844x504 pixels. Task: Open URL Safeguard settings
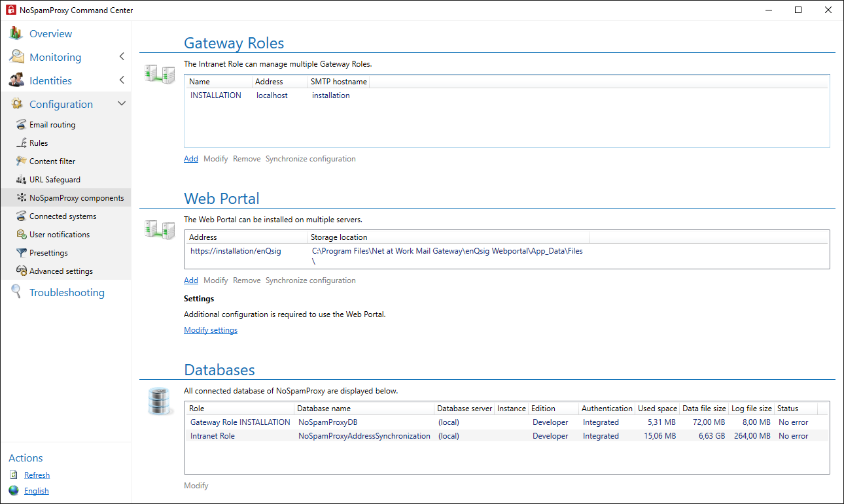point(55,180)
